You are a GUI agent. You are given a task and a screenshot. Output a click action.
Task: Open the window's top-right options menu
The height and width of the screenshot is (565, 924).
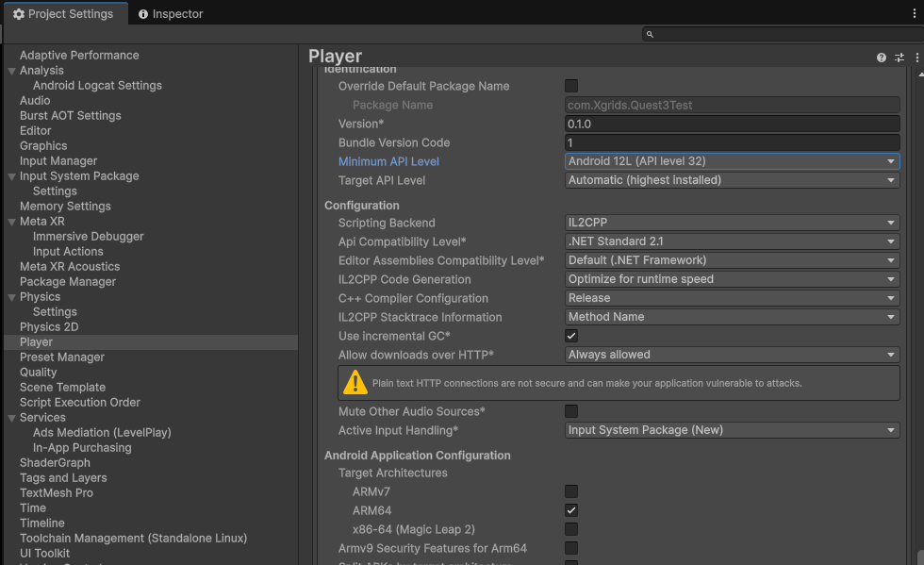point(915,13)
